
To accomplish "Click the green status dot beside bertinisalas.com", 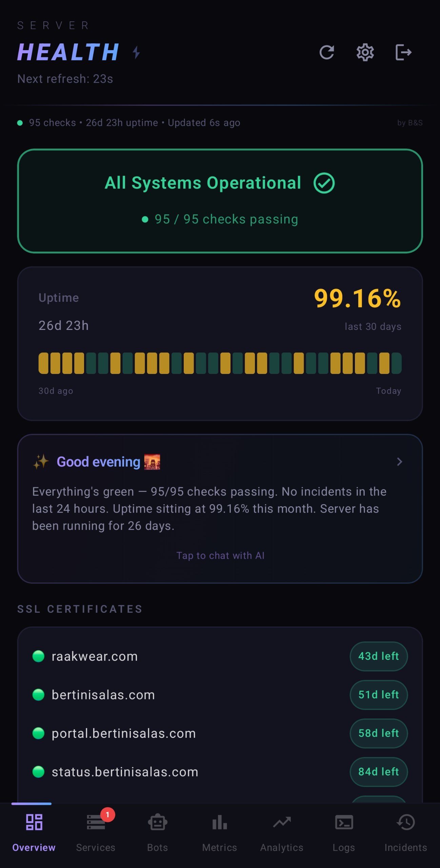I will (38, 694).
